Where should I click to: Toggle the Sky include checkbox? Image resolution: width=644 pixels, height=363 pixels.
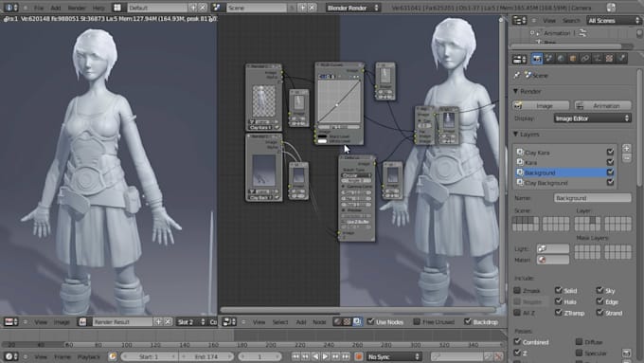[599, 290]
